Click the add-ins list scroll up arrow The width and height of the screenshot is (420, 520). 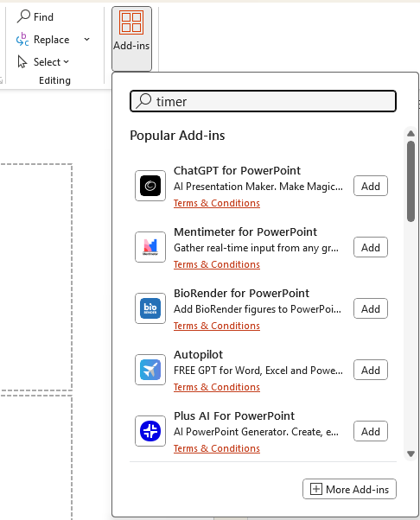(410, 133)
